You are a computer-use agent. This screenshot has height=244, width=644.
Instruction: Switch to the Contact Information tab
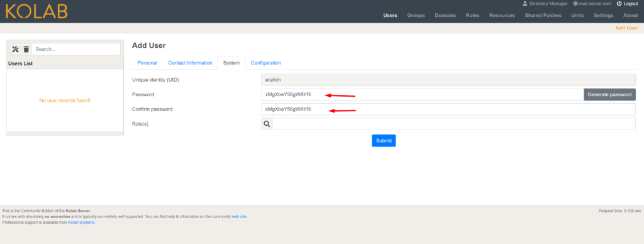190,63
